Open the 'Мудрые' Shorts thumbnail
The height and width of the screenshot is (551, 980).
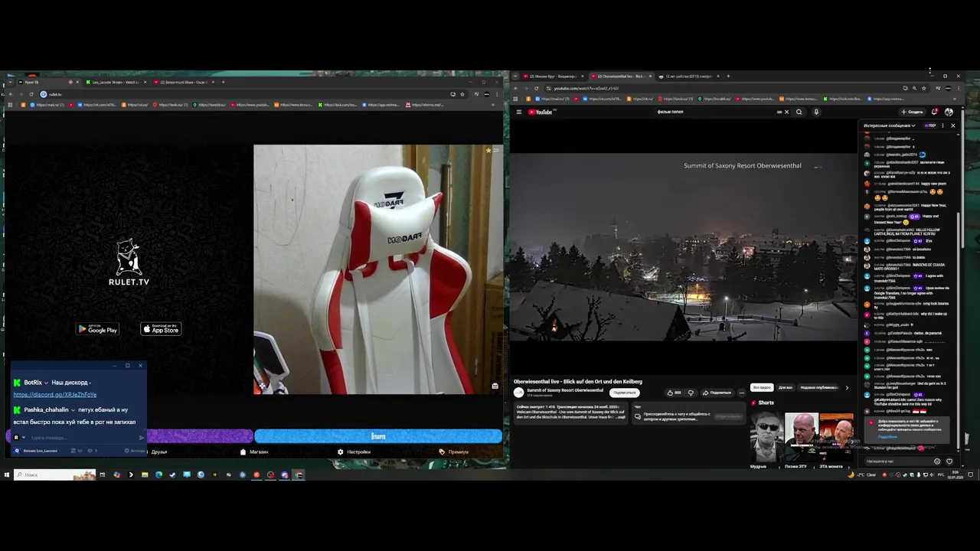coord(766,438)
